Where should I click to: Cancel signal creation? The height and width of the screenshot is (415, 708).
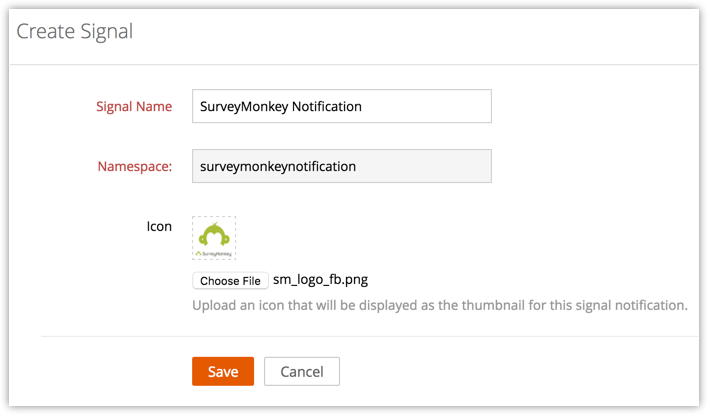[301, 371]
